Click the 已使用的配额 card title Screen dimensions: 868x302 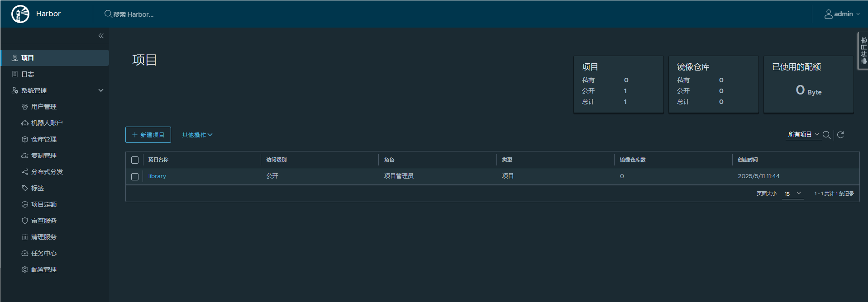click(x=796, y=67)
